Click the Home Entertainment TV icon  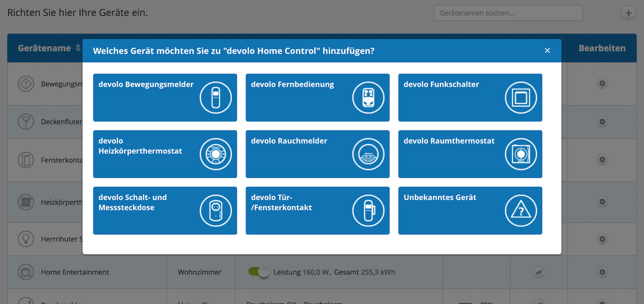26,272
